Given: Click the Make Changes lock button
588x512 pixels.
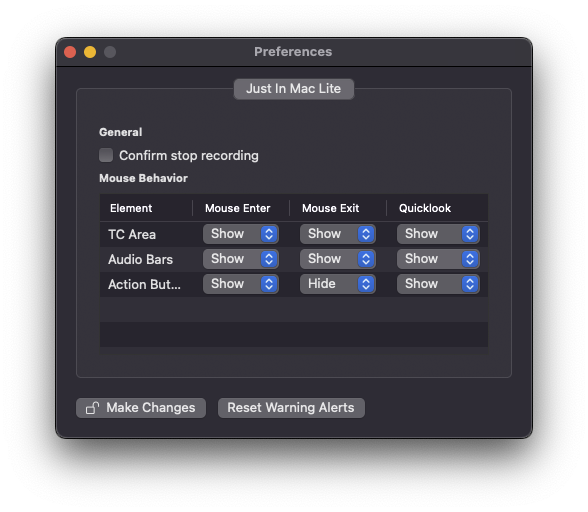Looking at the screenshot, I should click(141, 408).
